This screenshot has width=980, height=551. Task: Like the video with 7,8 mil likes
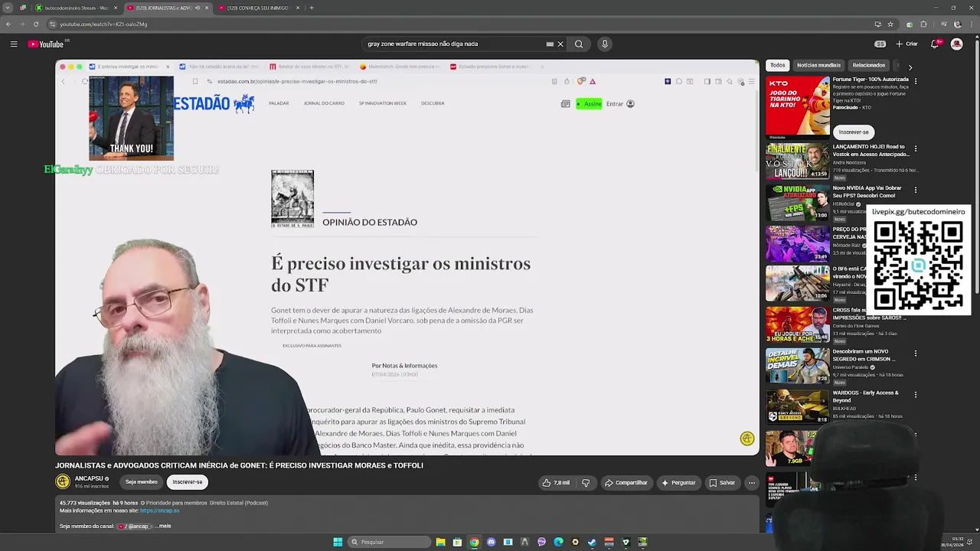[557, 483]
